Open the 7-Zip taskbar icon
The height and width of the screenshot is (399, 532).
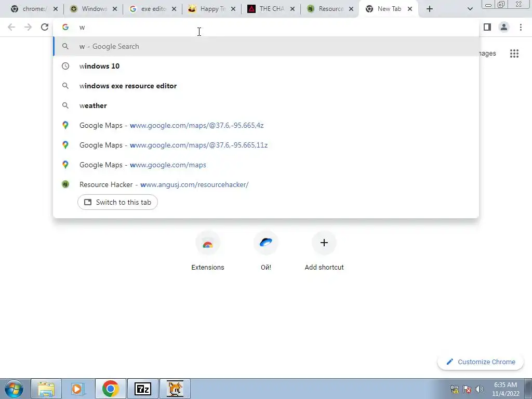click(142, 389)
